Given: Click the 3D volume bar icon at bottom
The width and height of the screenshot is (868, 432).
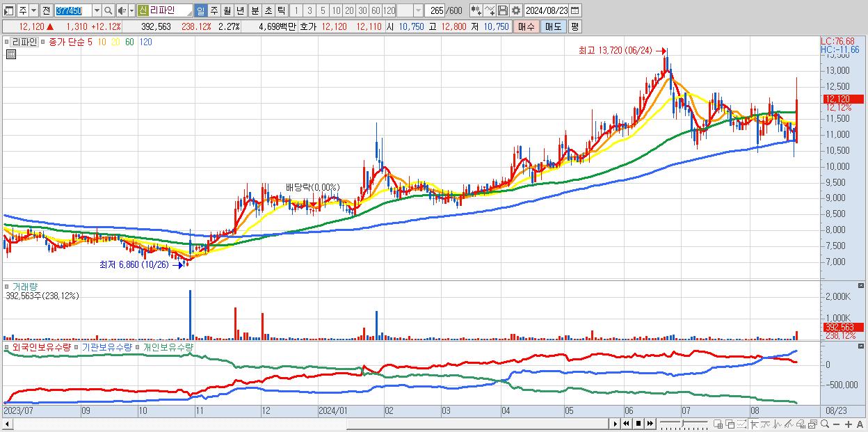Looking at the screenshot, I should tap(801, 424).
